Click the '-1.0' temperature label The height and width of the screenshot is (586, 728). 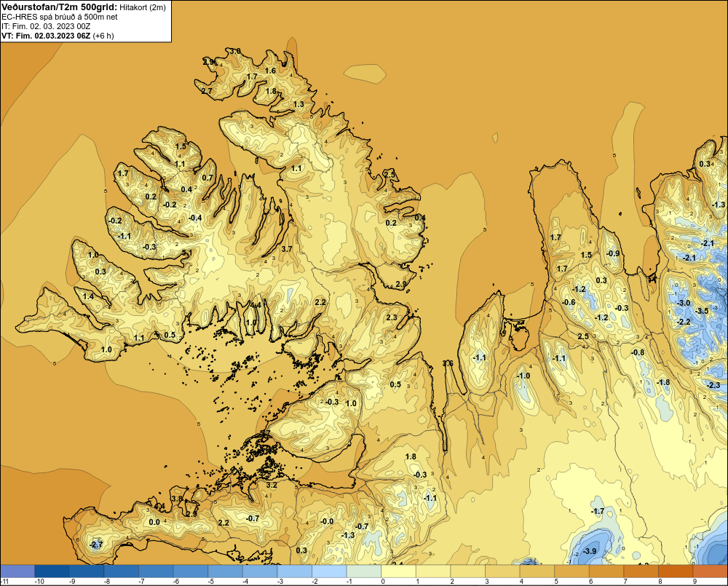tap(523, 376)
